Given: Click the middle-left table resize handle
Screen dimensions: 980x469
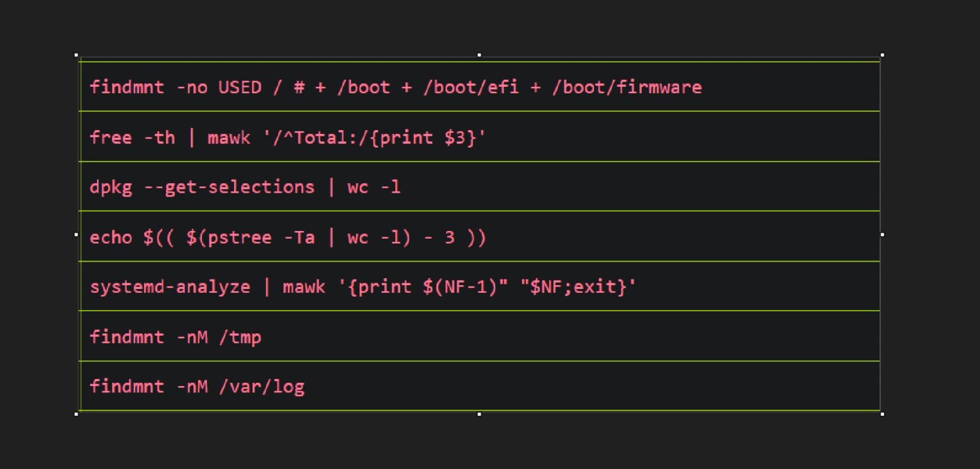Looking at the screenshot, I should pos(77,235).
